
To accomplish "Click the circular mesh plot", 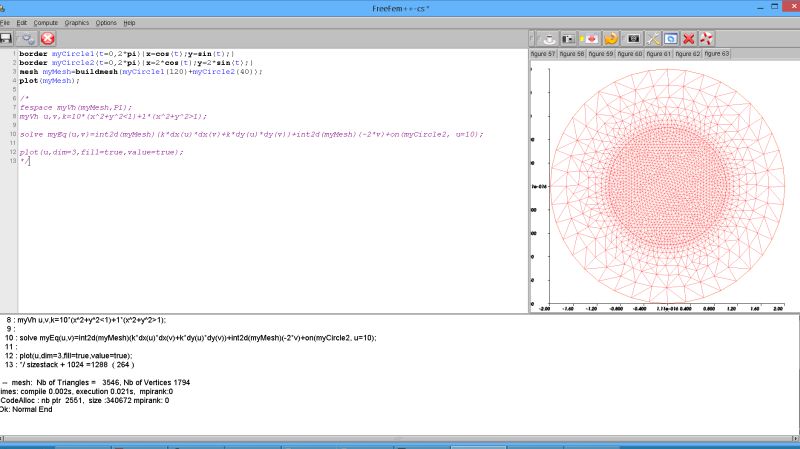I will click(667, 186).
